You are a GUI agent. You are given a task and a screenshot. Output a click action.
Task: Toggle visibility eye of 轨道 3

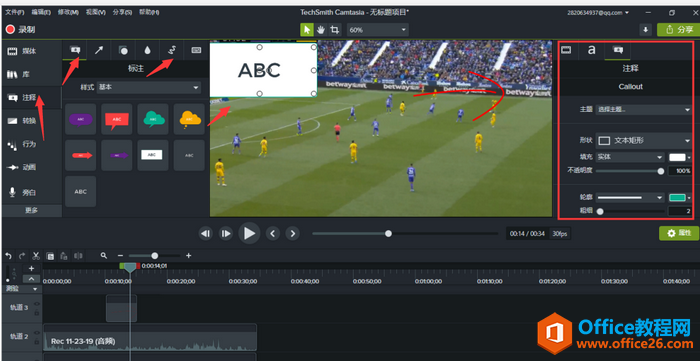click(37, 304)
